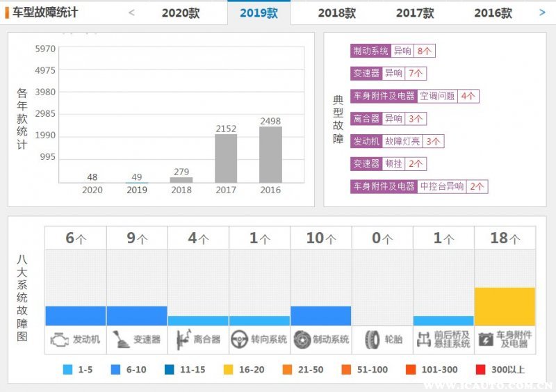556x392 pixels.
Task: Select the clutch (离合器) pedal icon
Action: 183,339
